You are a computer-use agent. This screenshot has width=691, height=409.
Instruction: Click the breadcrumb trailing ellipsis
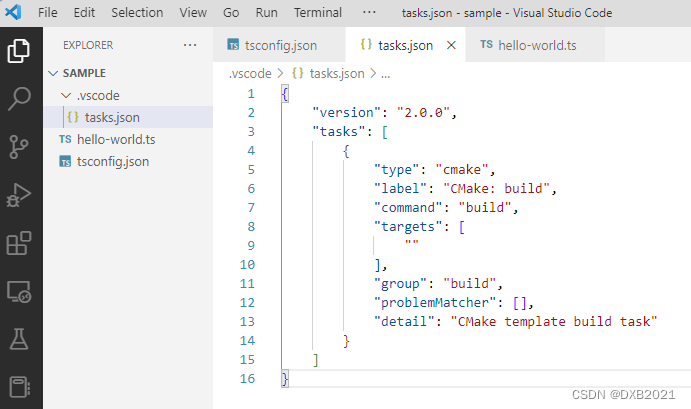pos(386,74)
